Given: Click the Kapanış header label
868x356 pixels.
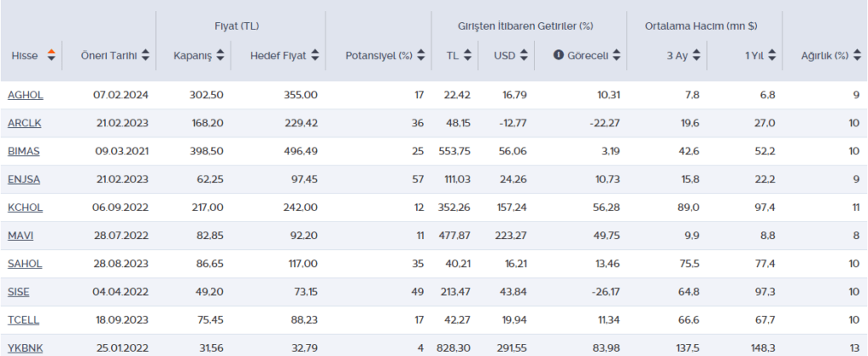Looking at the screenshot, I should pos(192,55).
